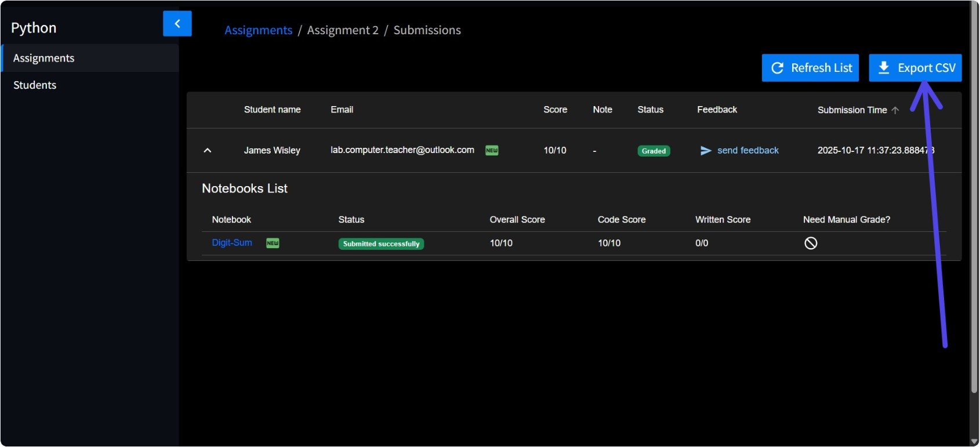Open Students in the sidebar
The image size is (980, 447).
[x=90, y=85]
